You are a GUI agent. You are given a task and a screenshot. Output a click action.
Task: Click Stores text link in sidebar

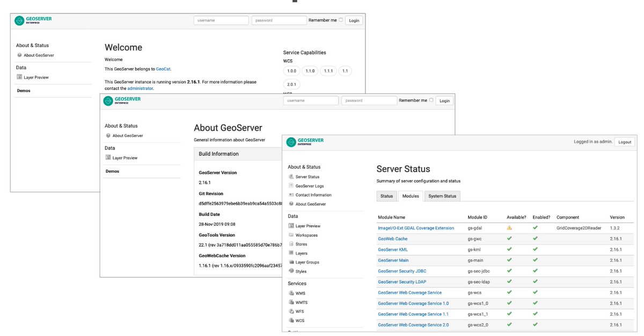(302, 244)
